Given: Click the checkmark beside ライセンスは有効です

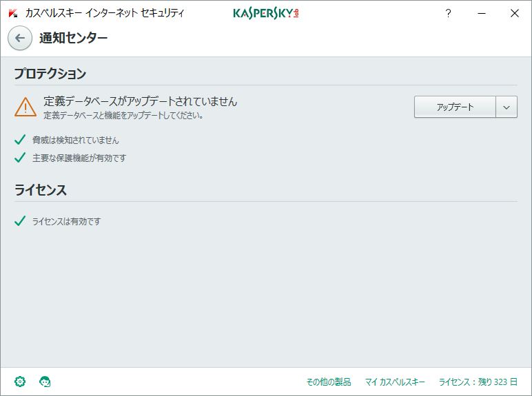Looking at the screenshot, I should (20, 220).
